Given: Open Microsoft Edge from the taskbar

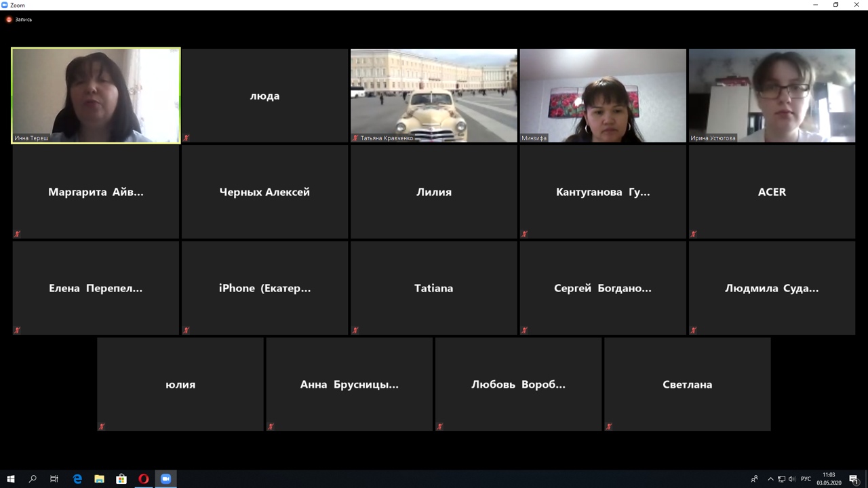Looking at the screenshot, I should (77, 479).
